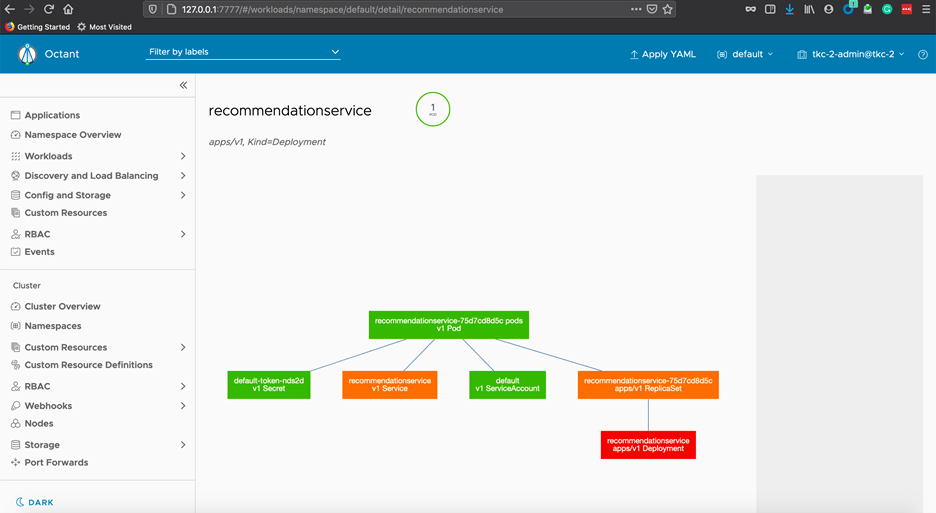Expand the Workloads navigation section
936x513 pixels.
click(183, 156)
